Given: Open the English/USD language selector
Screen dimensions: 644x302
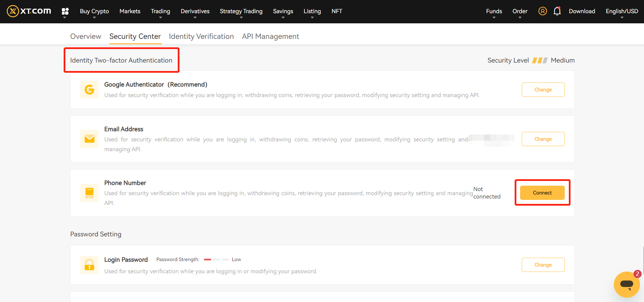Looking at the screenshot, I should [x=622, y=11].
